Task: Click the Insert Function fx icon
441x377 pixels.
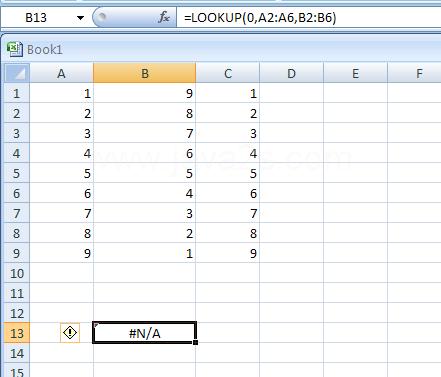Action: (x=164, y=17)
